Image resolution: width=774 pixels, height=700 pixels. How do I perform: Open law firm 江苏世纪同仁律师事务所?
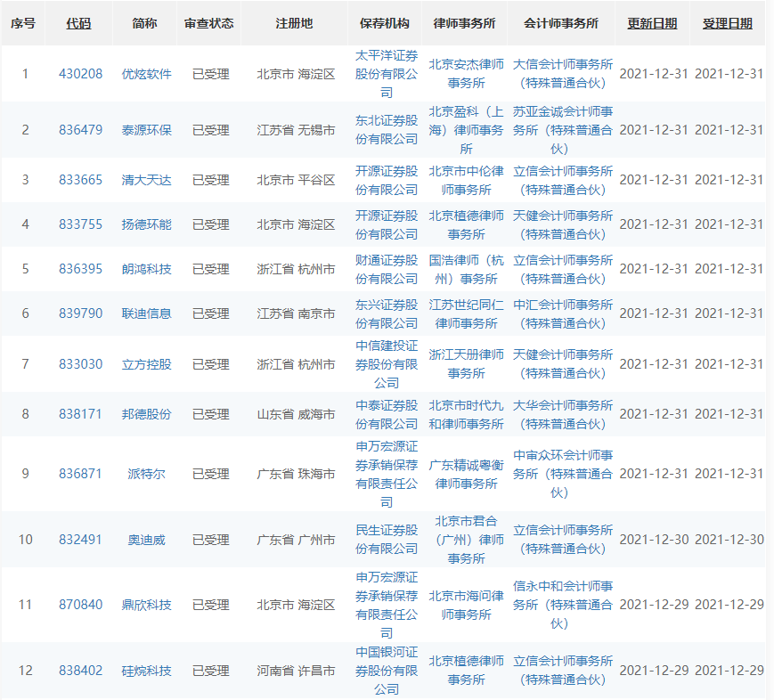[x=466, y=313]
